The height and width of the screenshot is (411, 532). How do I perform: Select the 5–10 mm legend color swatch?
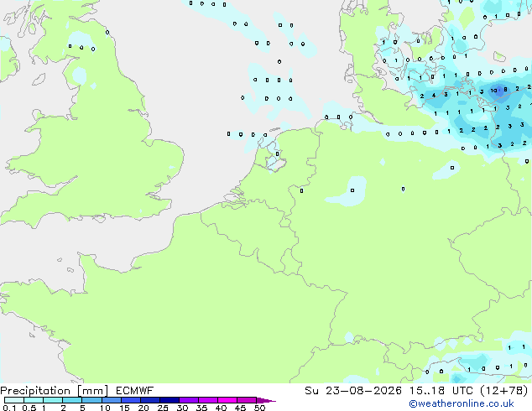(91, 400)
